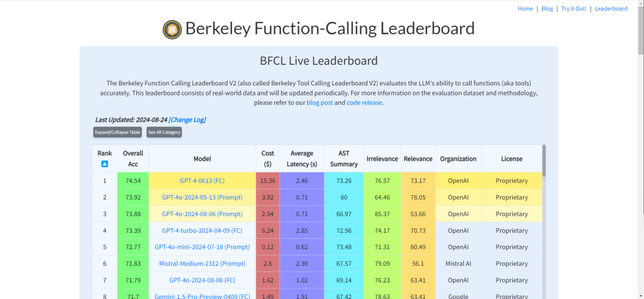Click the Overall Acc column header
The height and width of the screenshot is (299, 644).
[133, 159]
